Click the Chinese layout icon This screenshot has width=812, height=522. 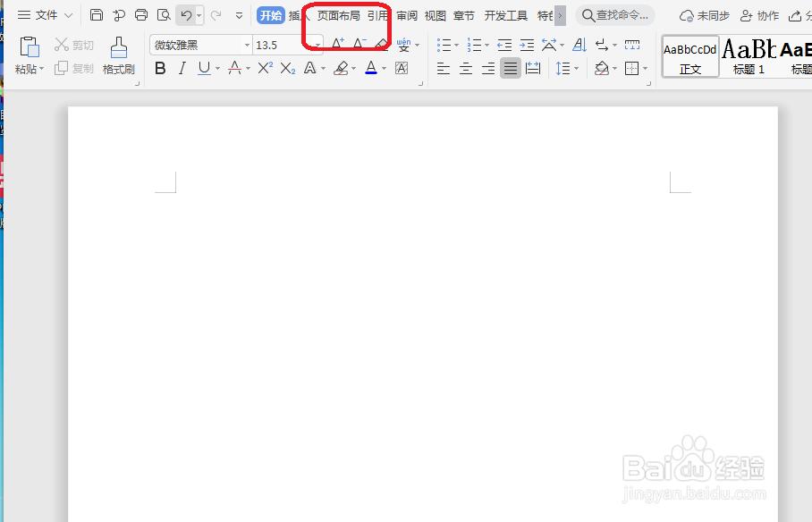[549, 45]
